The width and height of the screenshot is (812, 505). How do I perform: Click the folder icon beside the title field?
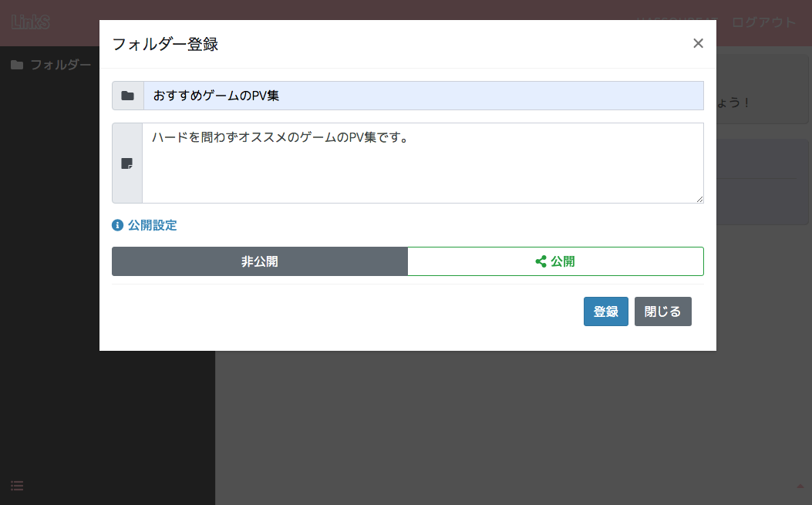[x=127, y=95]
